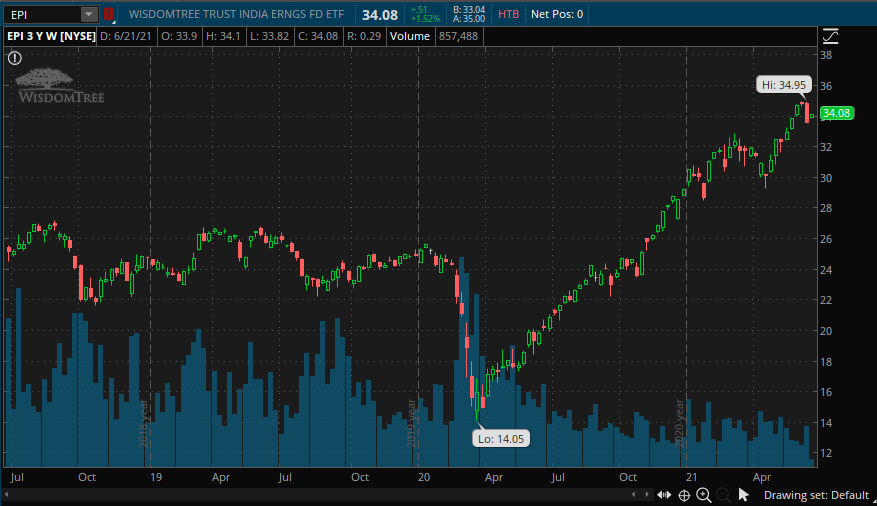Activate the crosshair pan tool icon
The width and height of the screenshot is (877, 506).
(x=684, y=495)
